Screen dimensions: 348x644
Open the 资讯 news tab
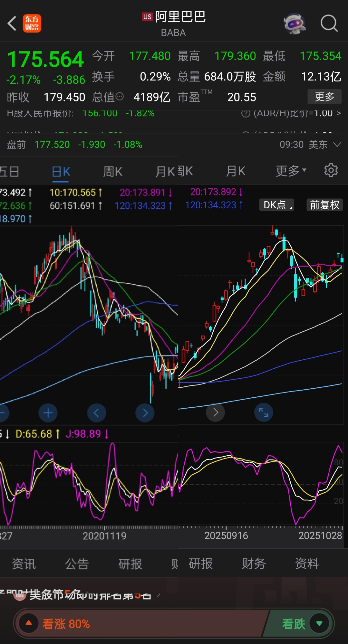click(x=24, y=564)
